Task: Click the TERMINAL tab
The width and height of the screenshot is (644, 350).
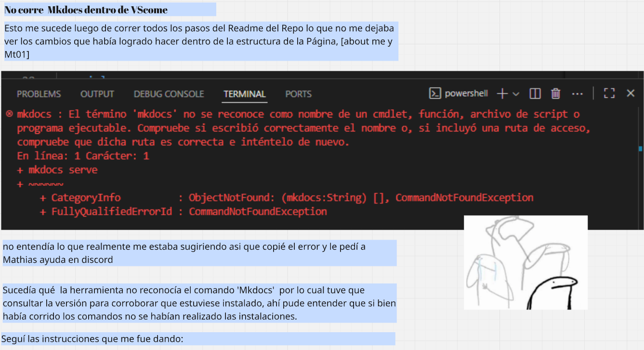Action: coord(244,94)
